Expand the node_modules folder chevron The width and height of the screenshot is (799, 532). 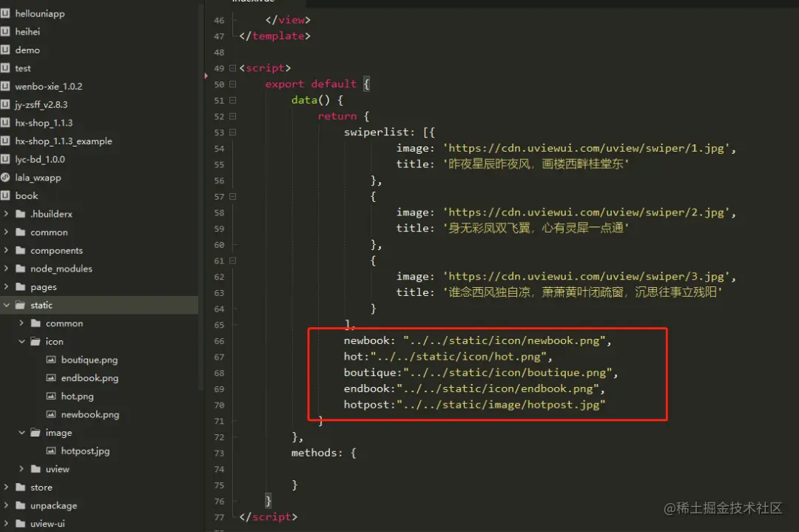tap(6, 269)
